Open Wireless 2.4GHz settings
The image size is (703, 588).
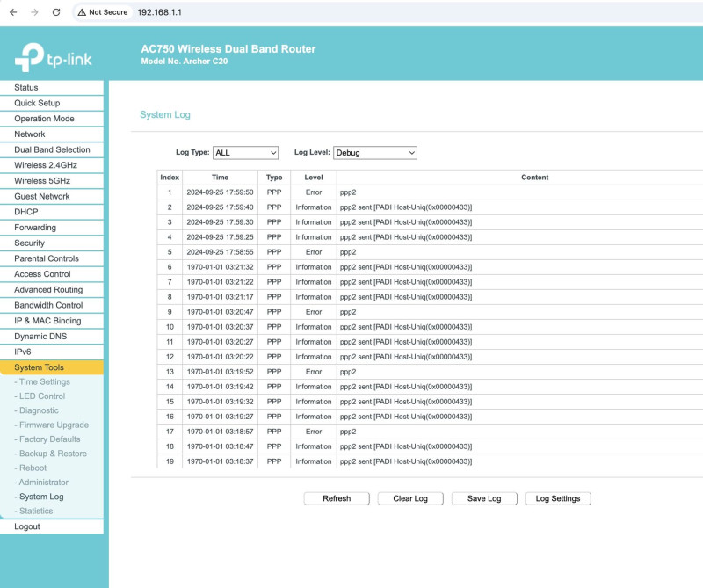pyautogui.click(x=52, y=165)
